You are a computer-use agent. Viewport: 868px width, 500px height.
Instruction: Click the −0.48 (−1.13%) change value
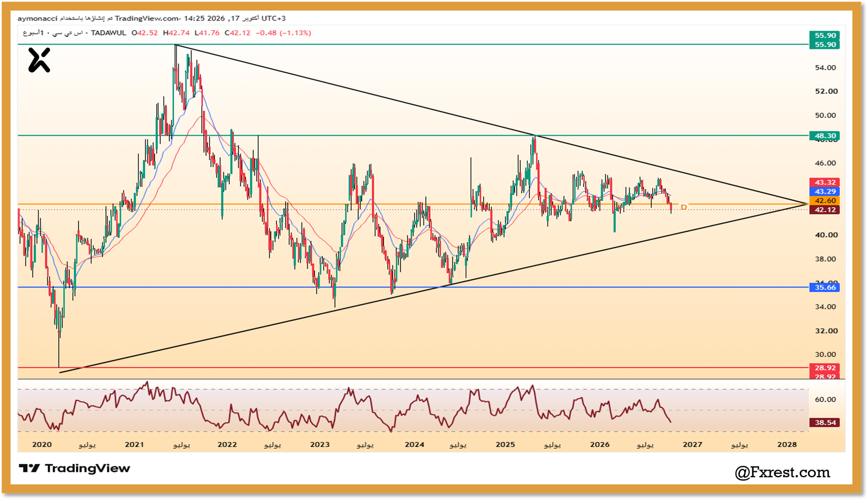(x=284, y=33)
